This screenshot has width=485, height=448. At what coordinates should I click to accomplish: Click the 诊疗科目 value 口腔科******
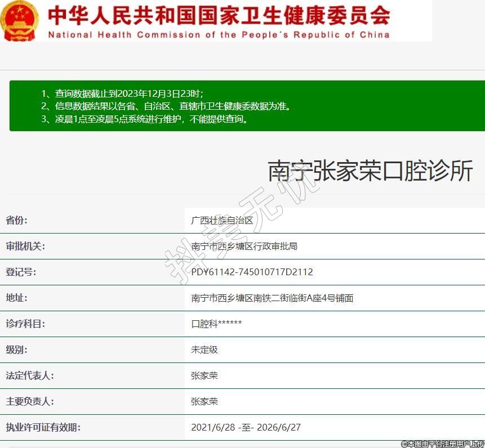tap(216, 324)
